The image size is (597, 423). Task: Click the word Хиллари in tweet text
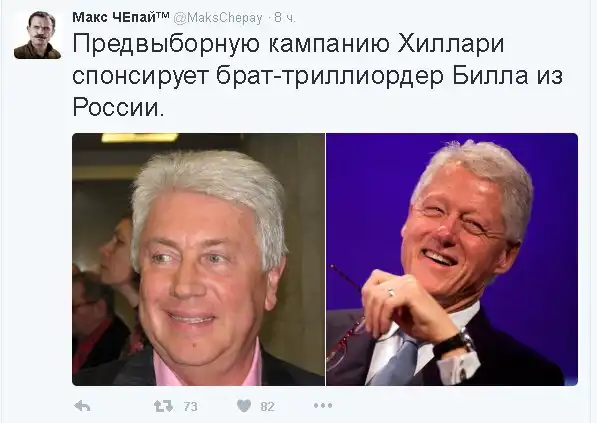pos(451,43)
